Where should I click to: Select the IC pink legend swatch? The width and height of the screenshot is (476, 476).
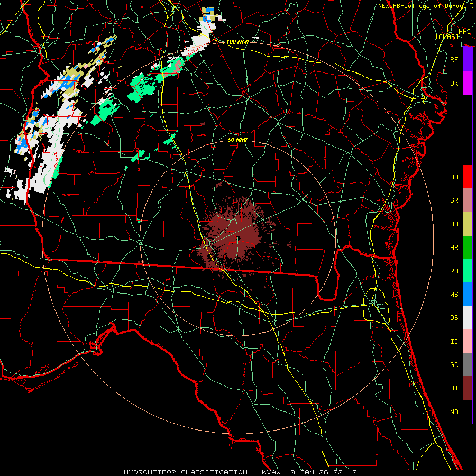(467, 341)
